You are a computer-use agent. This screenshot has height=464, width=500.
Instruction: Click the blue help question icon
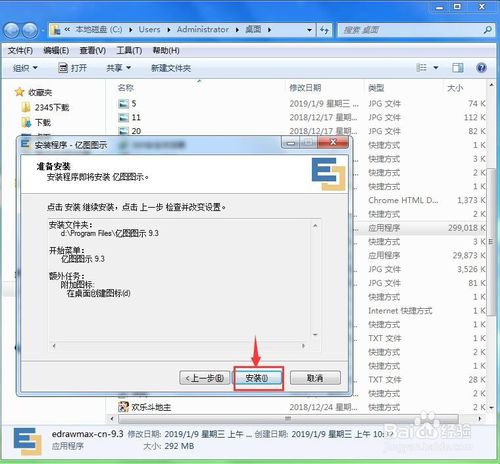coord(481,68)
